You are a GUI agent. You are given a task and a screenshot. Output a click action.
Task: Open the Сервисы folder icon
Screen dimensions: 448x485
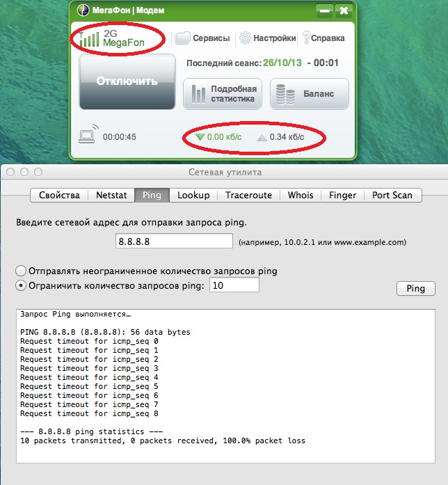[x=182, y=38]
